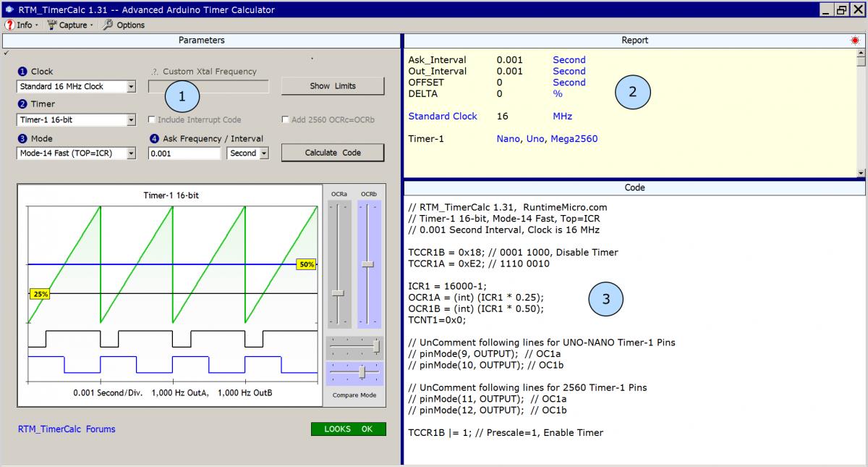Toggle Add 2560 OCRc=OCRb checkbox
The width and height of the screenshot is (868, 467).
point(286,119)
